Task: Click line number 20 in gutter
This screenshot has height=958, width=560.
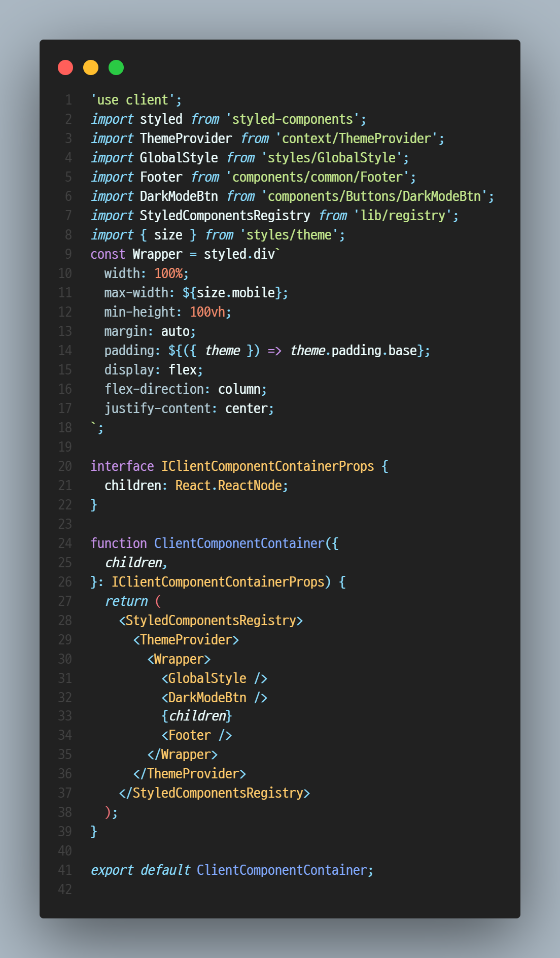Action: [65, 466]
